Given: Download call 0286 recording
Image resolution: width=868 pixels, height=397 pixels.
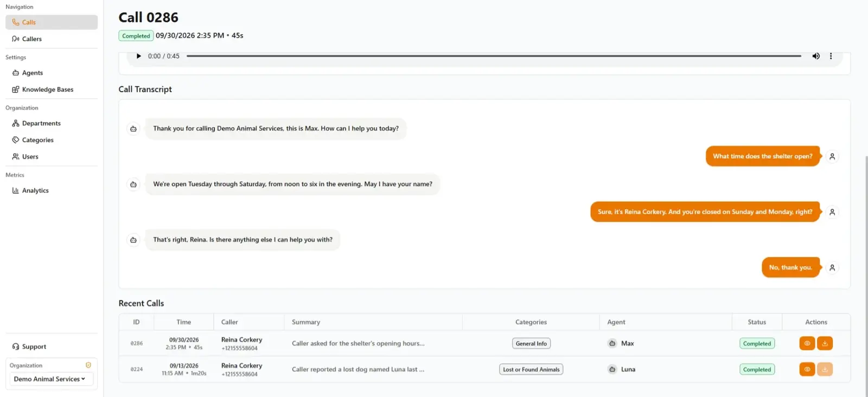Looking at the screenshot, I should pyautogui.click(x=825, y=343).
